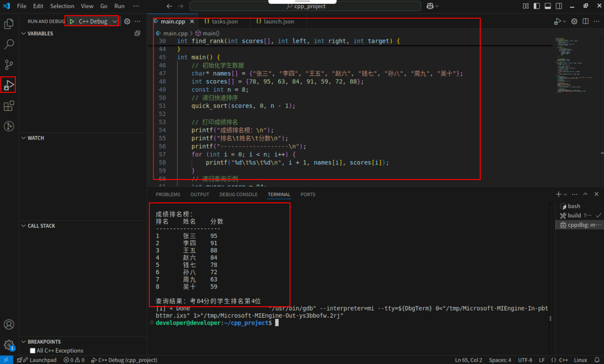Show more menu items via the ellipsis
This screenshot has width=604, height=364.
(136, 6)
